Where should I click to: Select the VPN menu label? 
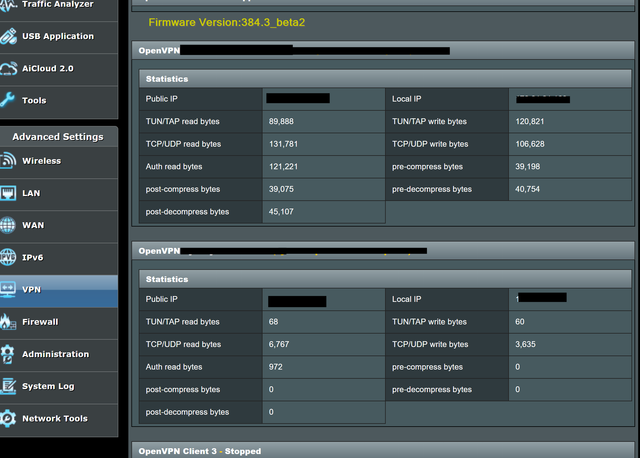click(x=31, y=290)
